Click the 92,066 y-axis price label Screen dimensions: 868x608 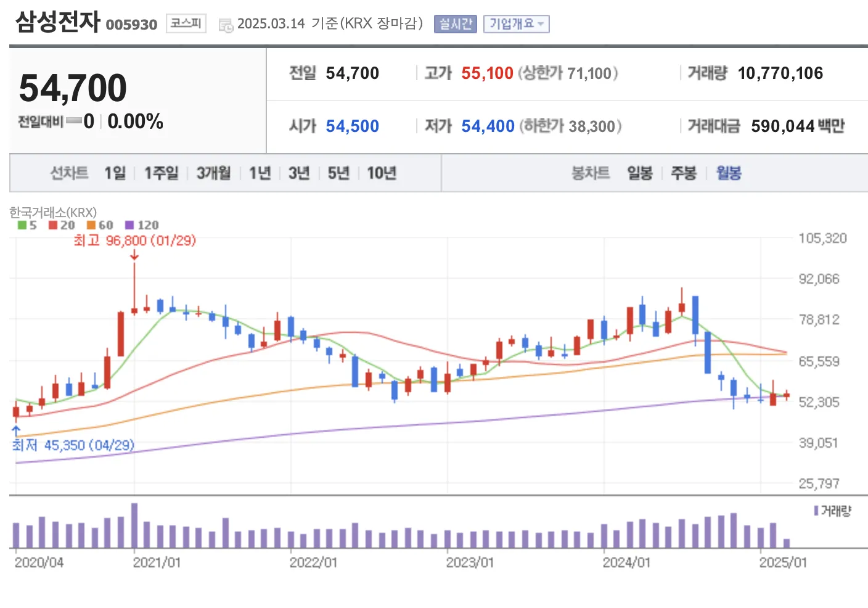click(819, 279)
